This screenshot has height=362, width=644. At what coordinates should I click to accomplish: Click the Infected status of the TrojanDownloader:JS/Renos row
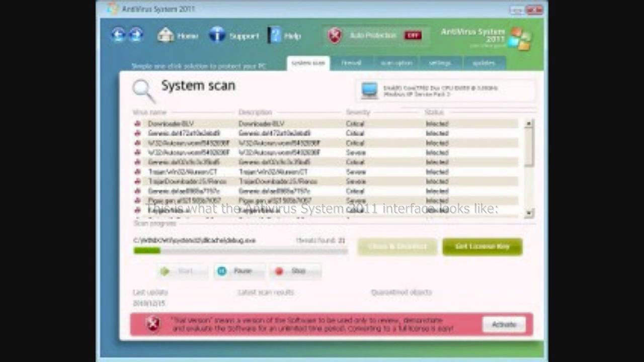[x=437, y=182]
